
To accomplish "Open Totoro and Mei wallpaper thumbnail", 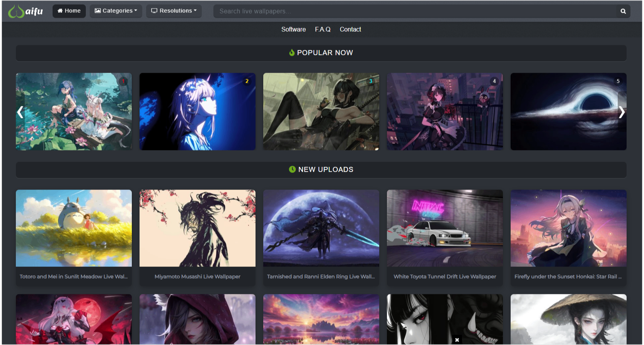I will (x=74, y=228).
